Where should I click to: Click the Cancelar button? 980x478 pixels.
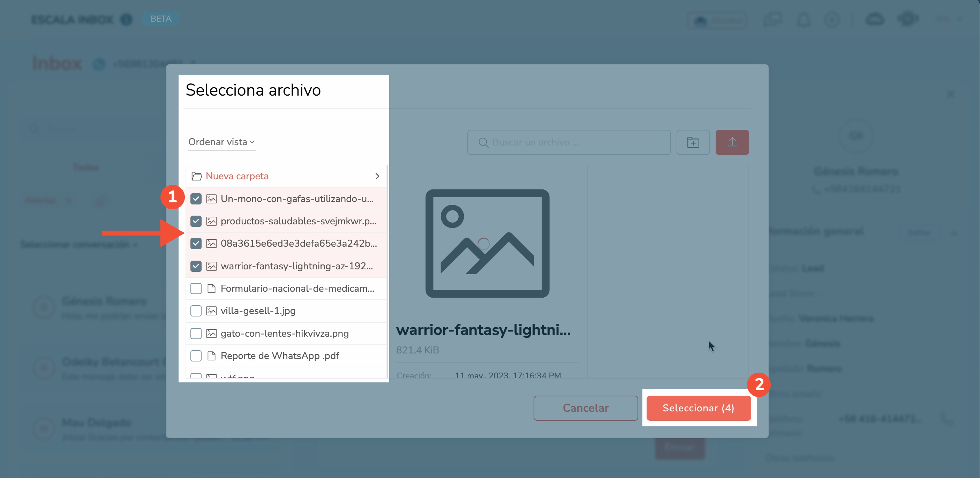pos(586,408)
